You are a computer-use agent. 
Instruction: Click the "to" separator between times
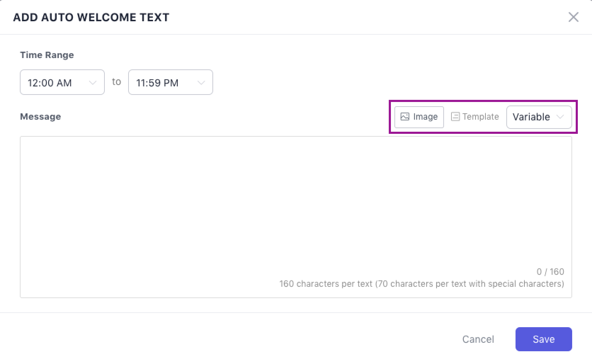pyautogui.click(x=116, y=82)
